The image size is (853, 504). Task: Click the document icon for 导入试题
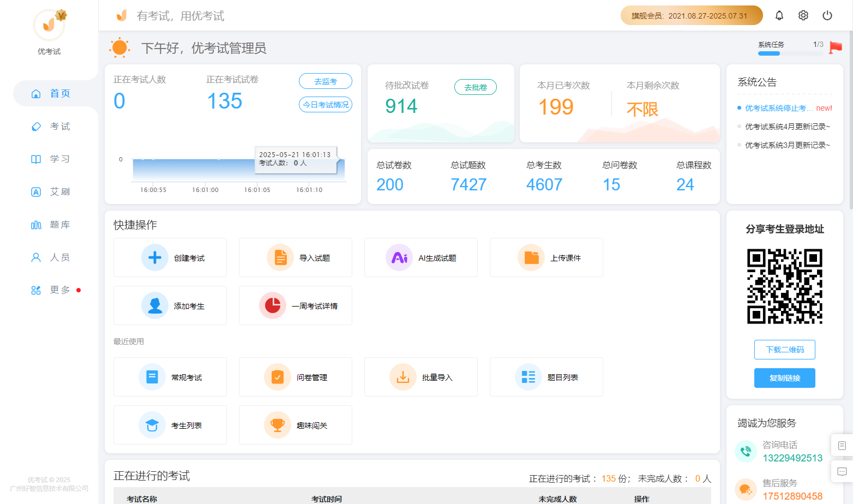click(280, 257)
